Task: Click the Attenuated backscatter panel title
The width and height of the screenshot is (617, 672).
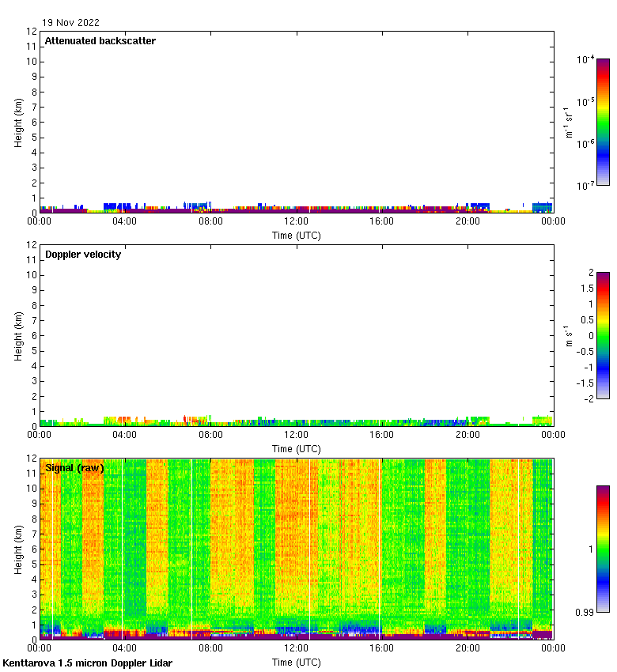Action: click(100, 41)
